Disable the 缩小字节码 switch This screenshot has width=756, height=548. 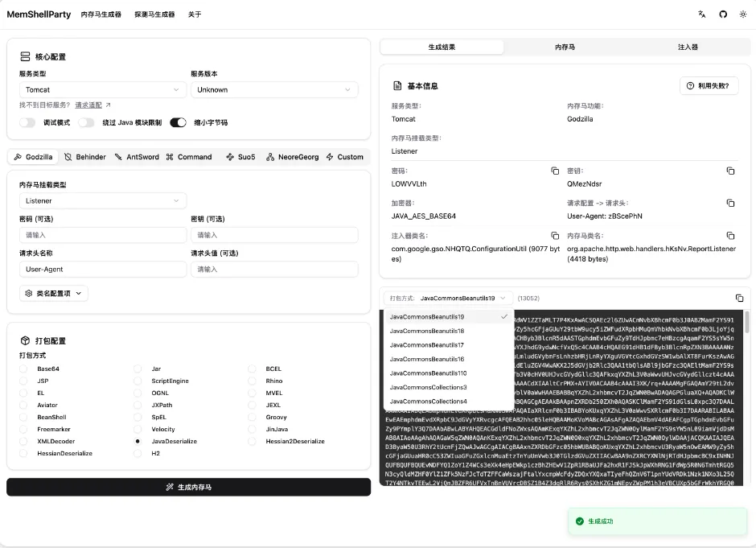tap(178, 122)
